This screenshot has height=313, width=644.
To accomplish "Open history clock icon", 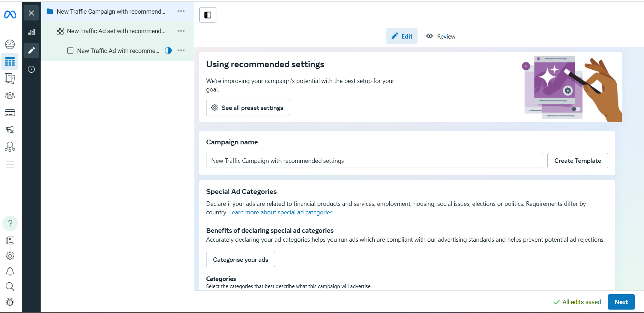I will (31, 69).
